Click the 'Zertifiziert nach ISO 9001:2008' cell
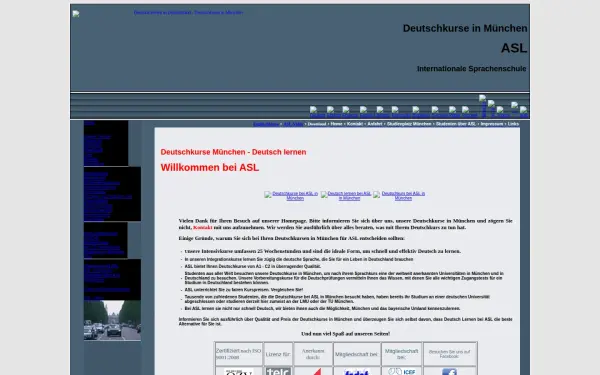Screen dimensions: 600x375 click(238, 354)
